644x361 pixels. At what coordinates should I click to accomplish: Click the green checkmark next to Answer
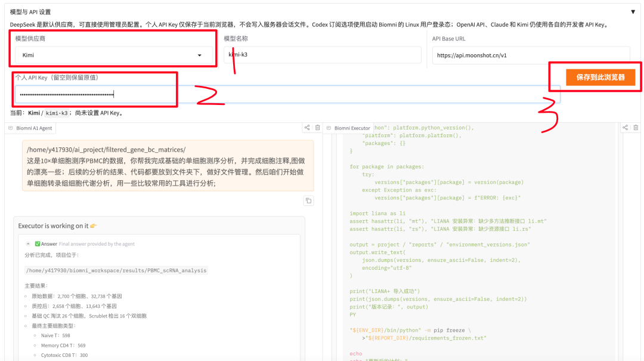38,244
